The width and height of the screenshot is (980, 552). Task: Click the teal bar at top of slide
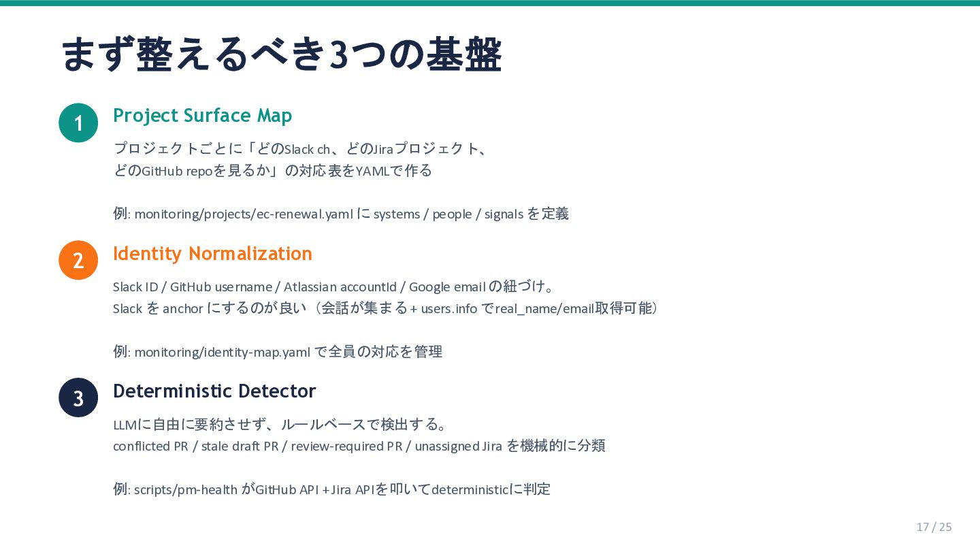pos(490,3)
